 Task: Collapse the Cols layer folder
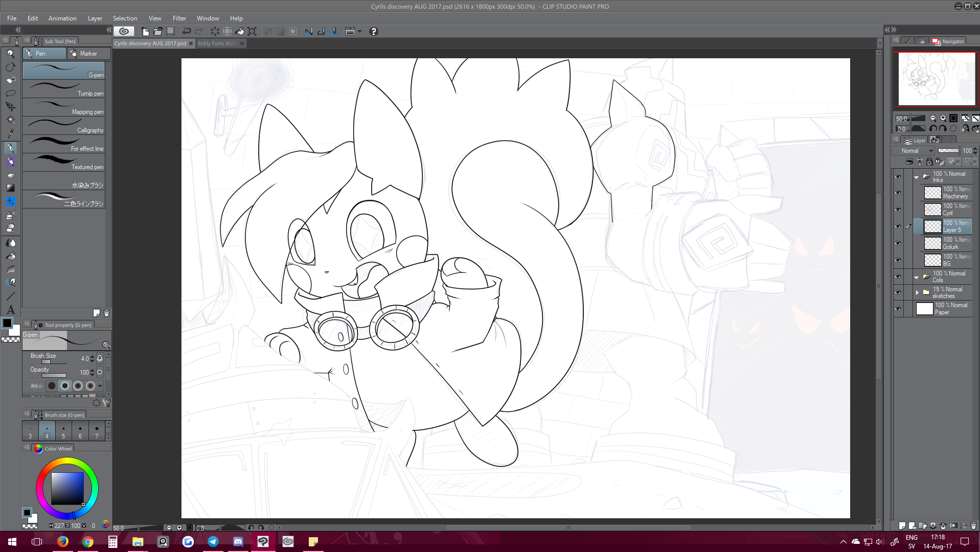tap(917, 277)
